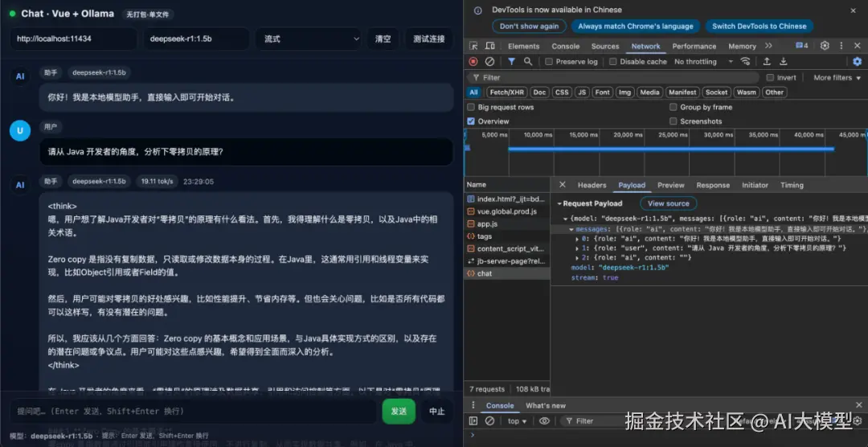
Task: Check the Invert filter checkbox
Action: (x=770, y=77)
